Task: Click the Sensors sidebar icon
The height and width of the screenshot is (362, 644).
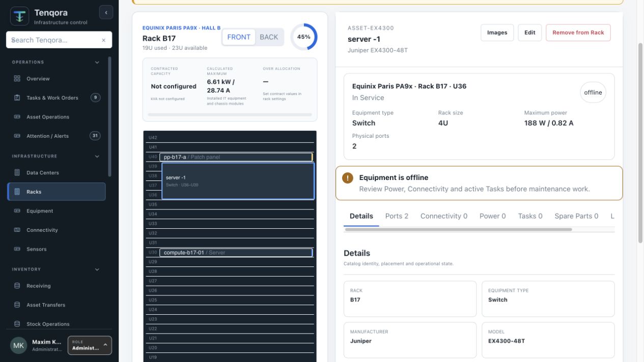Action: [17, 249]
